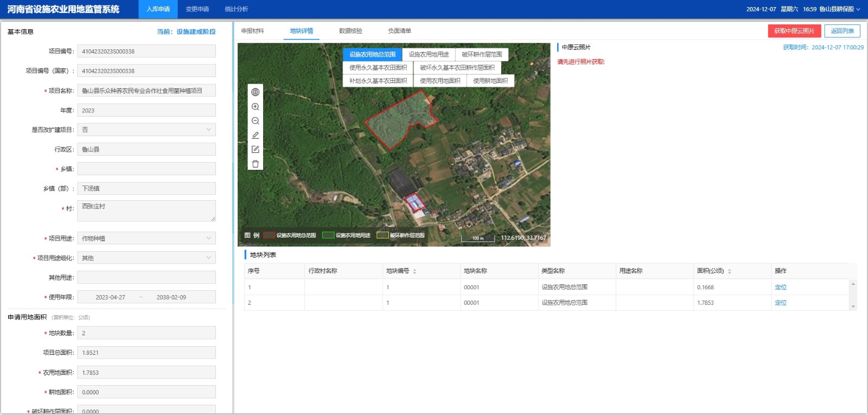Click the yellow 破坏耕作层范围 legend swatch
Viewport: 868px width, 415px height.
point(382,235)
